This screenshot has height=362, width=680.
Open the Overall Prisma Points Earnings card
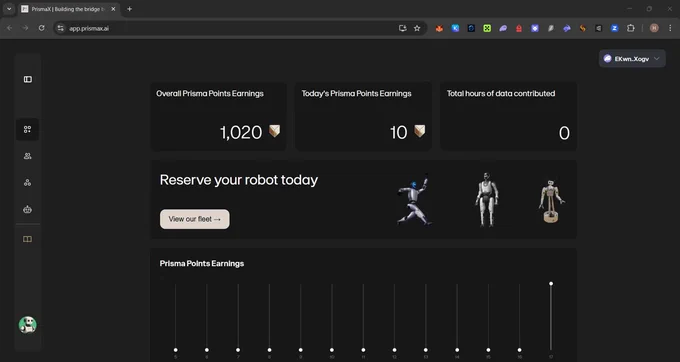coord(219,116)
